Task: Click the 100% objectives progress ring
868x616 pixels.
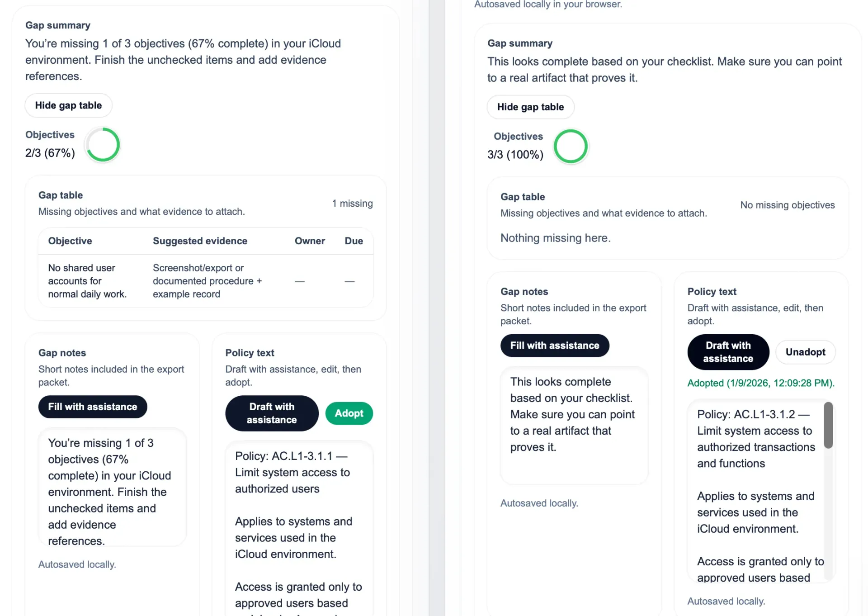Action: pos(571,147)
